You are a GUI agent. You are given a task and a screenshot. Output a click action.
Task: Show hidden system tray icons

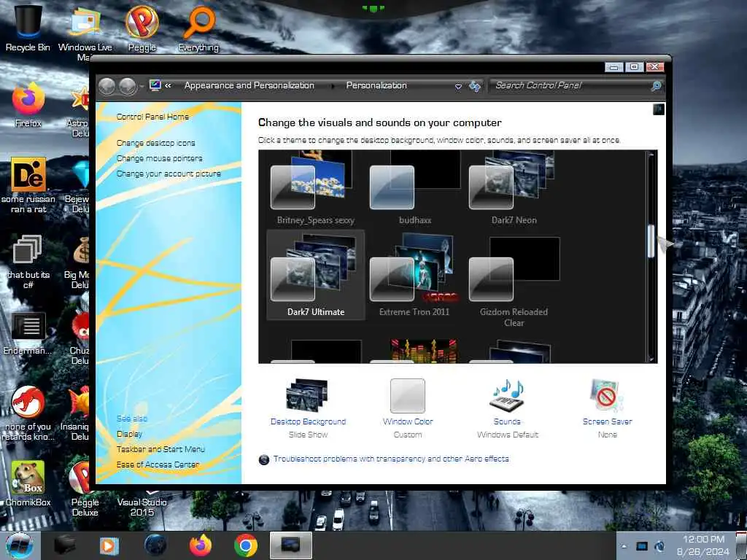pyautogui.click(x=624, y=546)
